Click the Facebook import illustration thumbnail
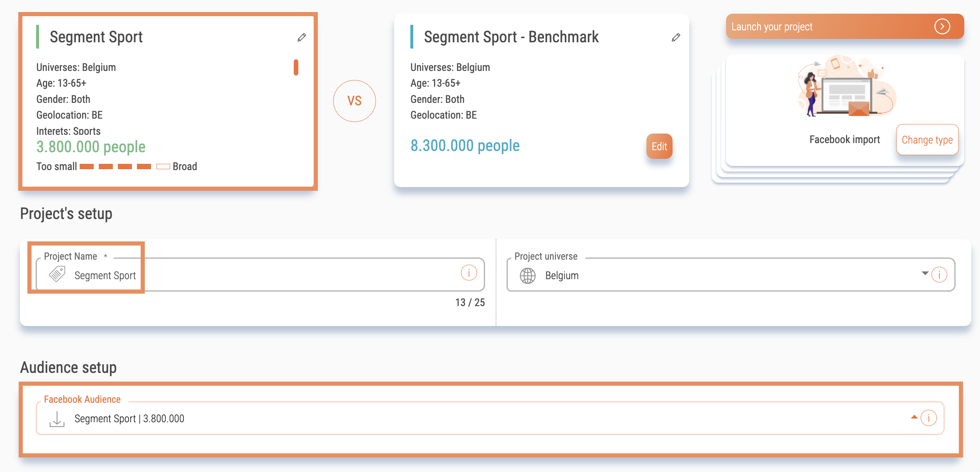The image size is (980, 472). pyautogui.click(x=846, y=86)
